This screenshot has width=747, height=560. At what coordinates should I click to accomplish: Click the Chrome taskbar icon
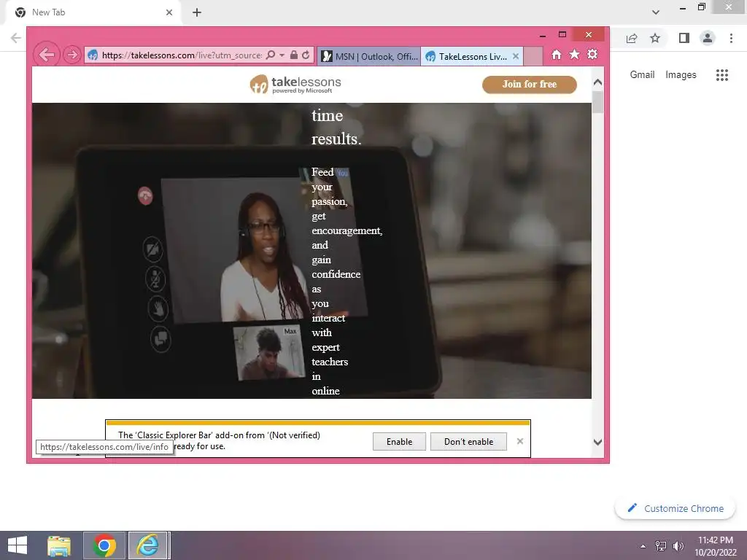coord(104,545)
